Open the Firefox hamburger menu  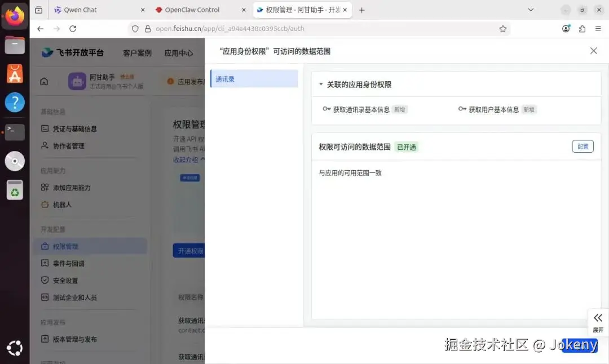click(598, 28)
